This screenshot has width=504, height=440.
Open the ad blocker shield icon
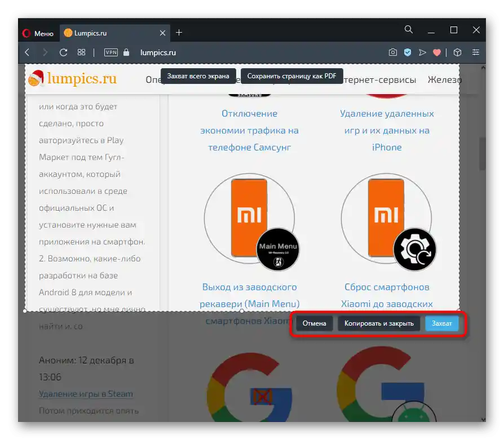[408, 52]
